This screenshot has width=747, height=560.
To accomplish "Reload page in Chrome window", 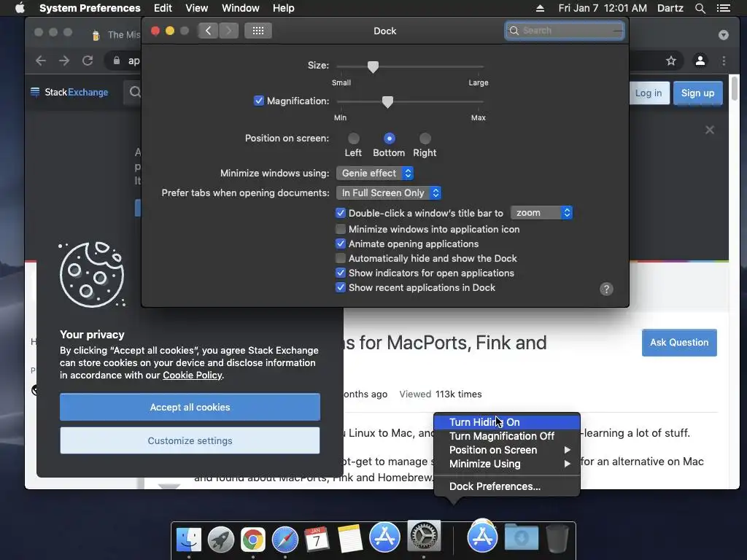I will pos(88,61).
